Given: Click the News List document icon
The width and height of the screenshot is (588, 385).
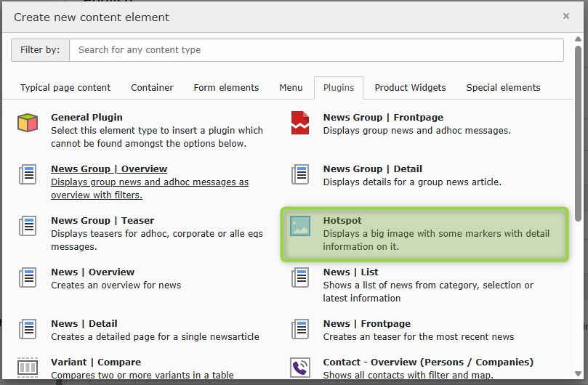Looking at the screenshot, I should point(300,277).
